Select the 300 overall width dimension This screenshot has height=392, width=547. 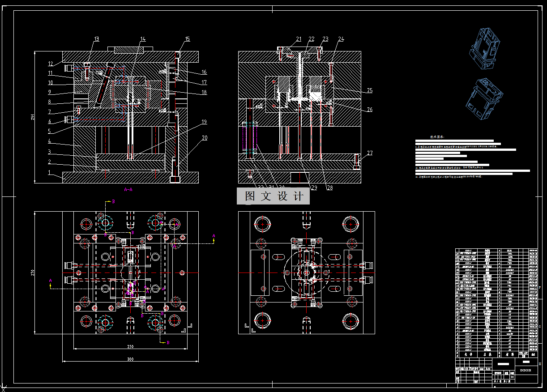tap(130, 359)
